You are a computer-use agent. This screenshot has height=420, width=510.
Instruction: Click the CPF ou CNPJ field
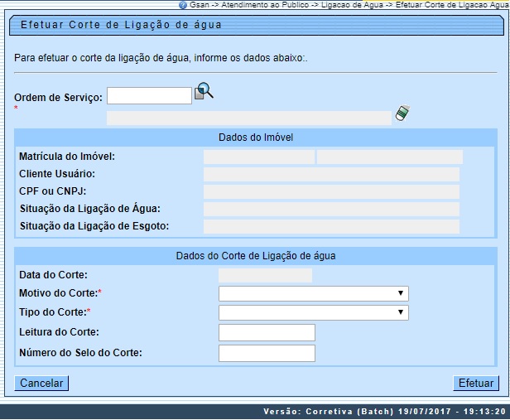click(x=331, y=191)
